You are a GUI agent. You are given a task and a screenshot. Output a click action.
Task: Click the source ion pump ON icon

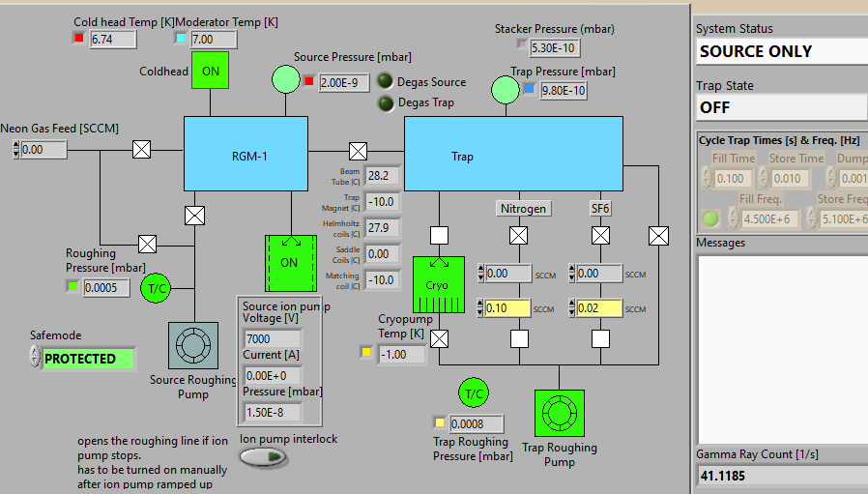pyautogui.click(x=291, y=263)
